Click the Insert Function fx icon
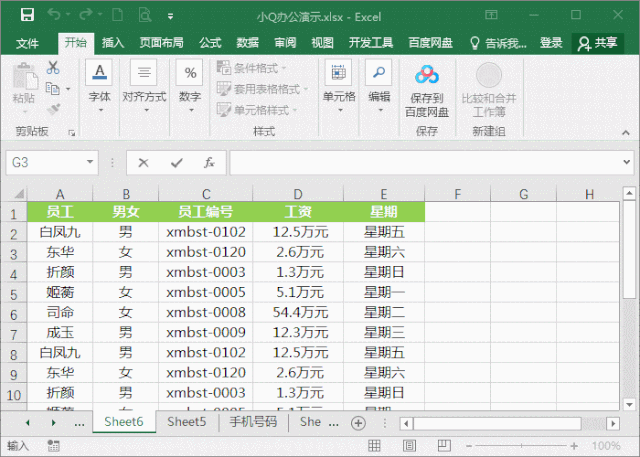Image resolution: width=640 pixels, height=457 pixels. (x=209, y=163)
